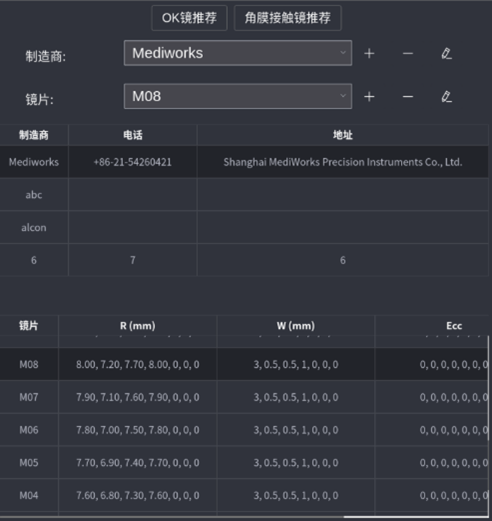492x521 pixels.
Task: Remove the selected manufacturer with minus icon
Action: [x=408, y=53]
